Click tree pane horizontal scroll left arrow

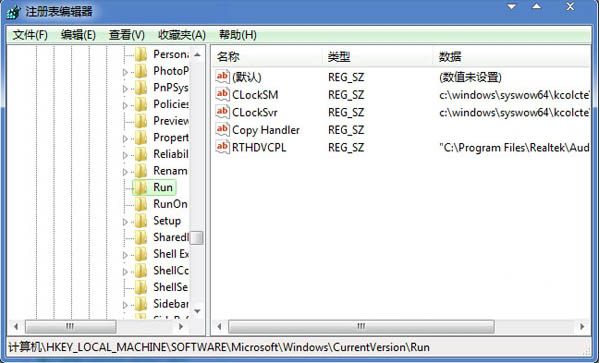click(x=16, y=327)
